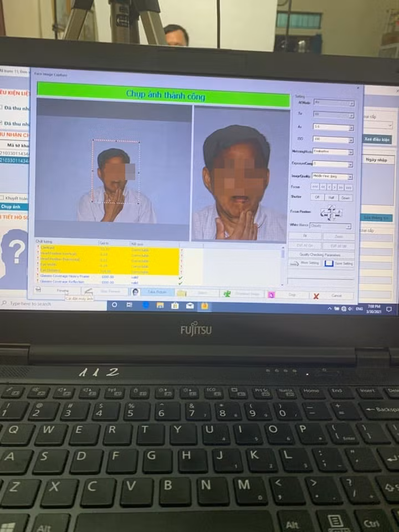Viewport: 399px width, 532px height.
Task: Toggle the first Đã thu nhận checkbox in the background window
Action: click(1, 107)
